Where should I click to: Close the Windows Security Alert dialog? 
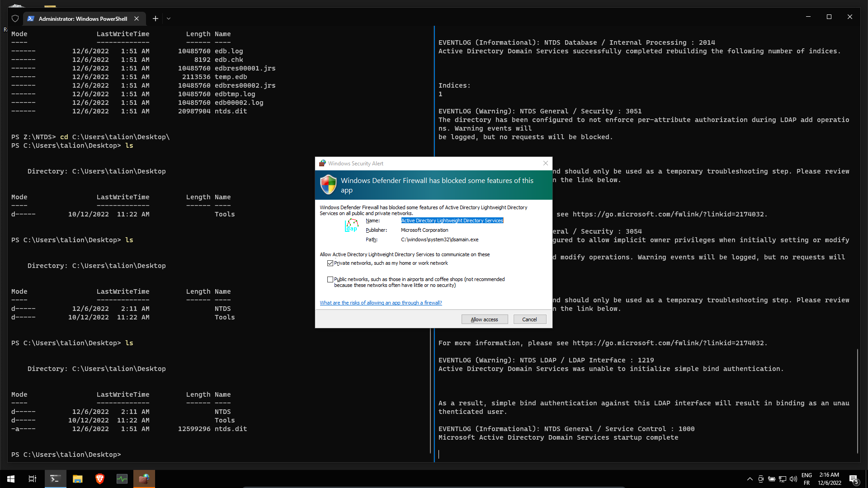click(545, 163)
